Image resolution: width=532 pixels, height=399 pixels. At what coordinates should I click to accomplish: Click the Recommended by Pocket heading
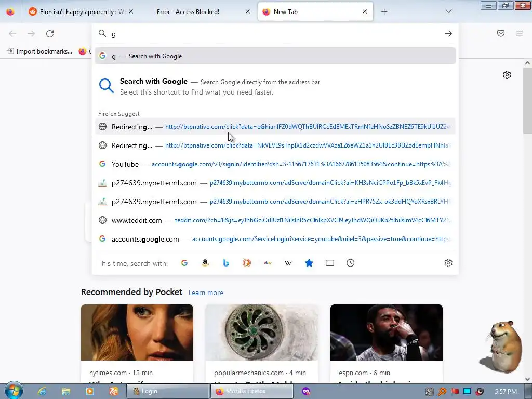pyautogui.click(x=131, y=292)
